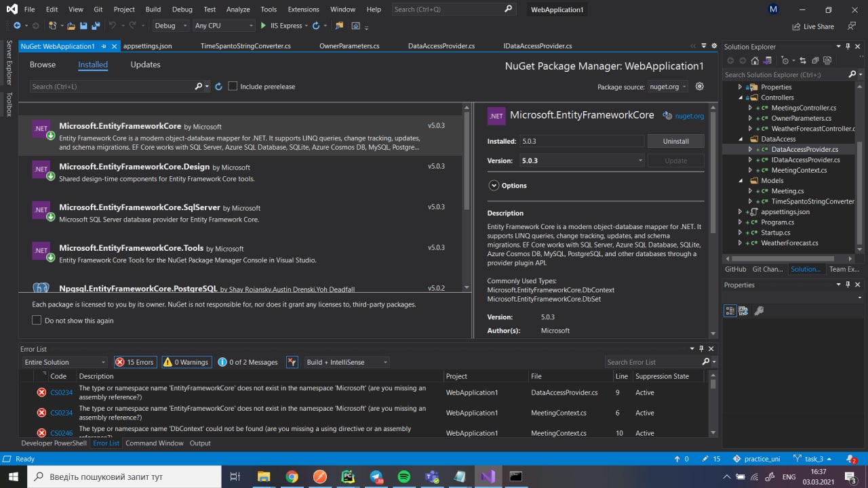Open the Extensions menu

pos(303,9)
